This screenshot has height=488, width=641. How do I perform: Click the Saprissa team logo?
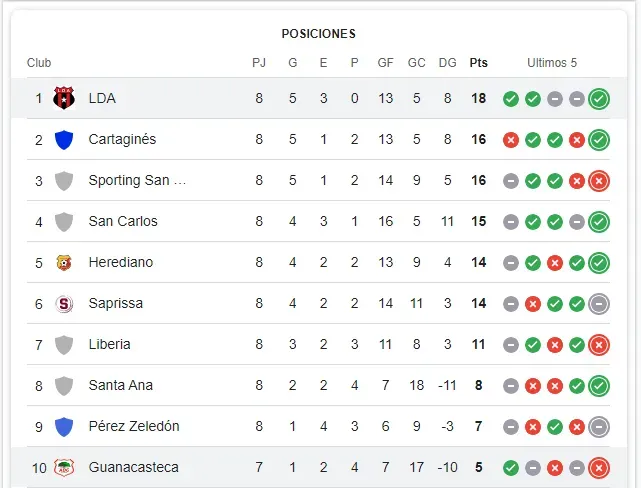(x=64, y=303)
